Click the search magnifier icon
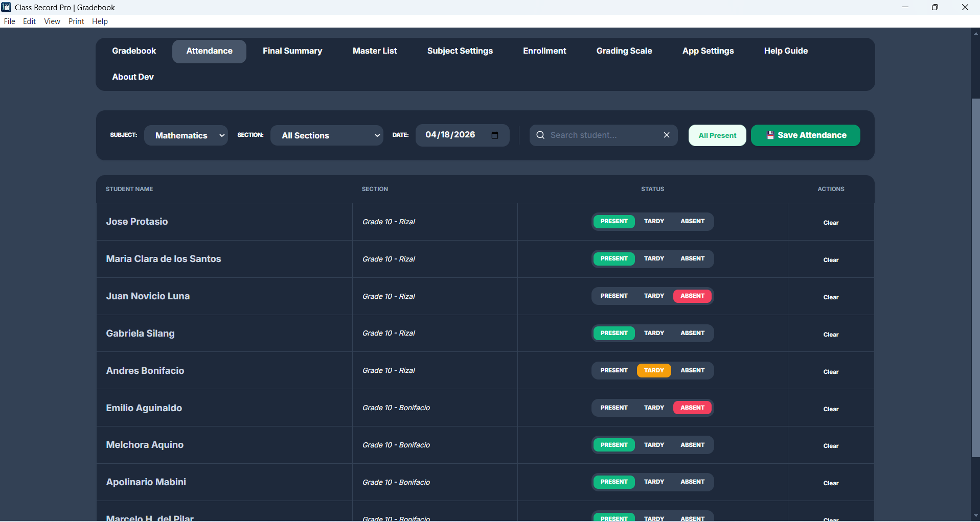980x522 pixels. pyautogui.click(x=540, y=135)
